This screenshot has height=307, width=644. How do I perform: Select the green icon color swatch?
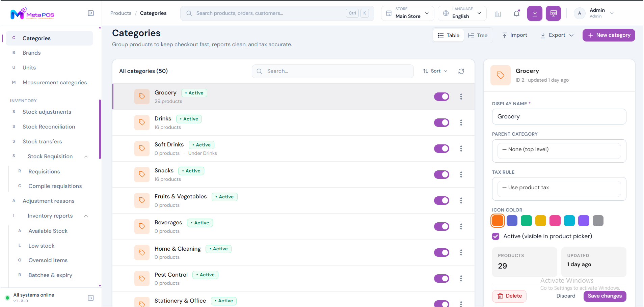[x=526, y=221]
